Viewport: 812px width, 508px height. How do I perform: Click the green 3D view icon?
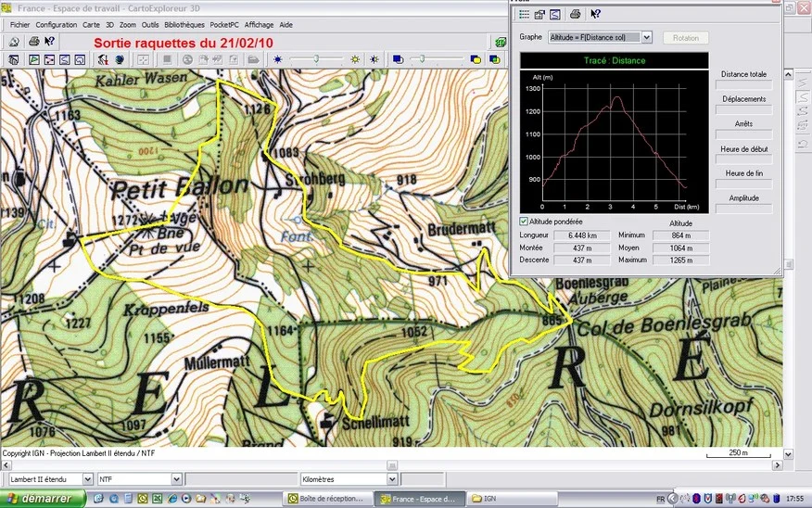coord(501,42)
